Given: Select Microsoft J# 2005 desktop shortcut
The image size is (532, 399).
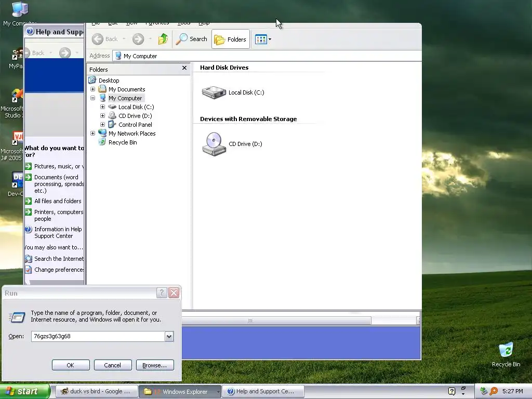Looking at the screenshot, I should point(12,145).
